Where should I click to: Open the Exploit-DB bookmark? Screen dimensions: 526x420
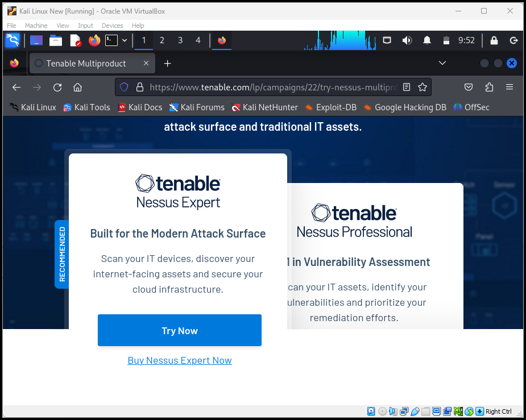[x=330, y=107]
